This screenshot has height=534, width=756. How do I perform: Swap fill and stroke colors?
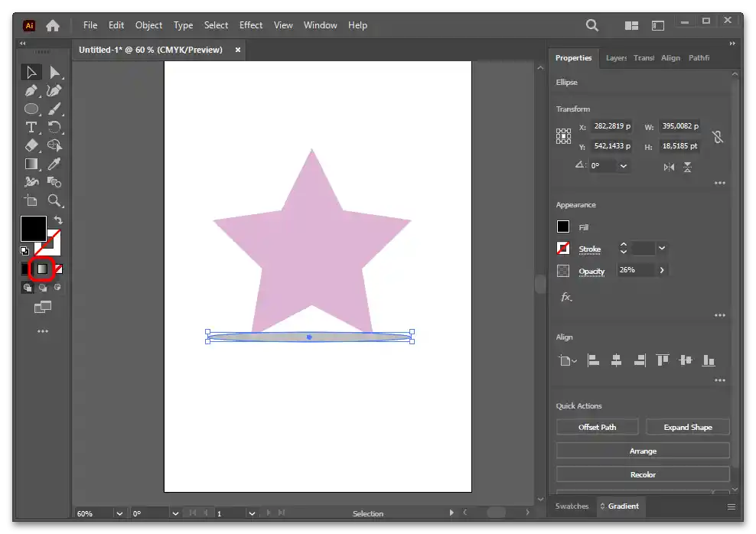pos(58,220)
